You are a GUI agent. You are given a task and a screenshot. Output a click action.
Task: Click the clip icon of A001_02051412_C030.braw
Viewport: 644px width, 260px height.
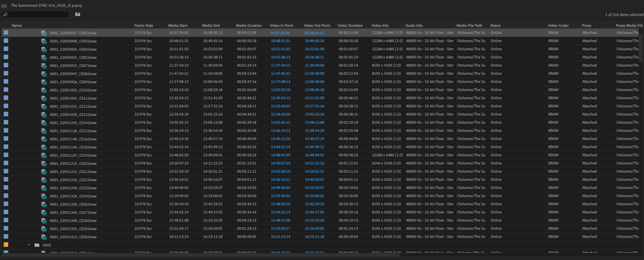point(44,237)
